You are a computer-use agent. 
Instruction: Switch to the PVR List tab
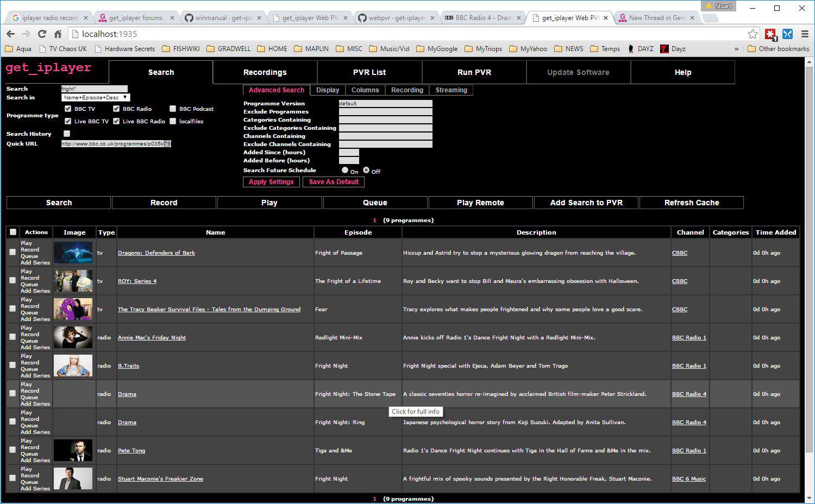point(369,72)
